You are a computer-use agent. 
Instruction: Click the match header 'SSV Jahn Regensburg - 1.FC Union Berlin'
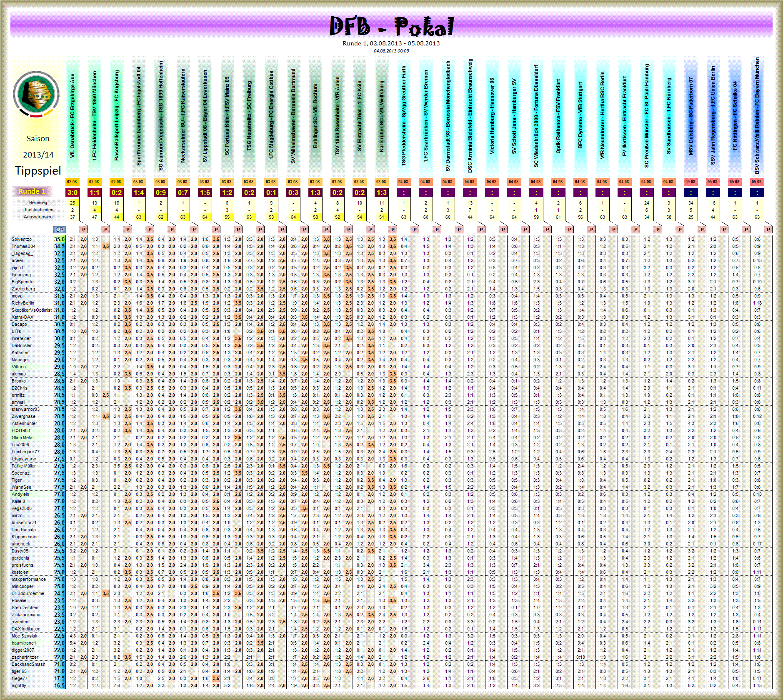point(713,115)
